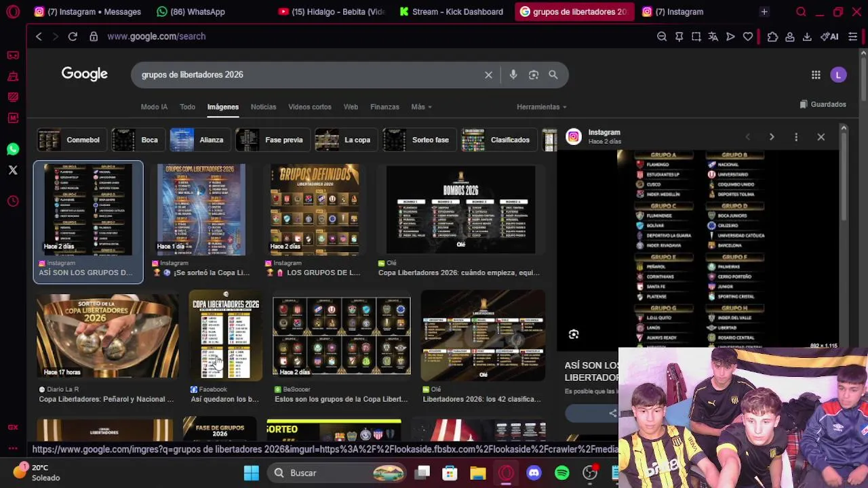
Task: Reload the current page
Action: point(73,37)
